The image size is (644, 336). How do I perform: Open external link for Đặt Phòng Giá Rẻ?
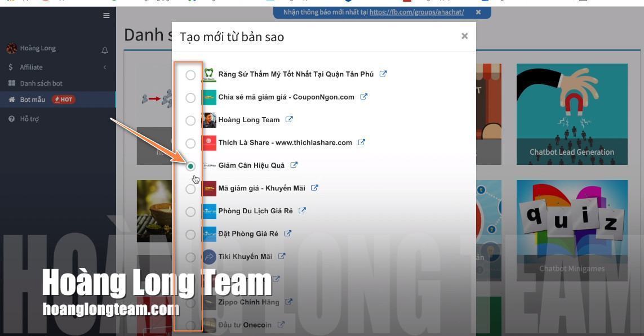287,234
